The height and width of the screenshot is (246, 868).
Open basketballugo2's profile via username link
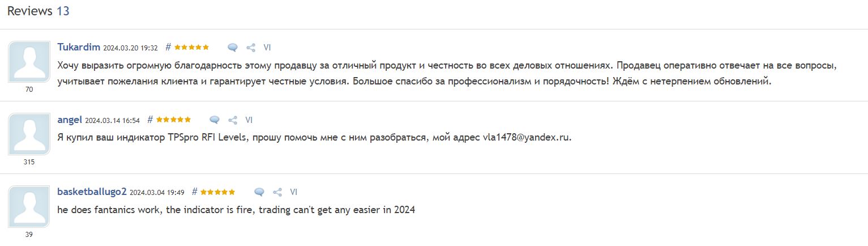point(92,192)
